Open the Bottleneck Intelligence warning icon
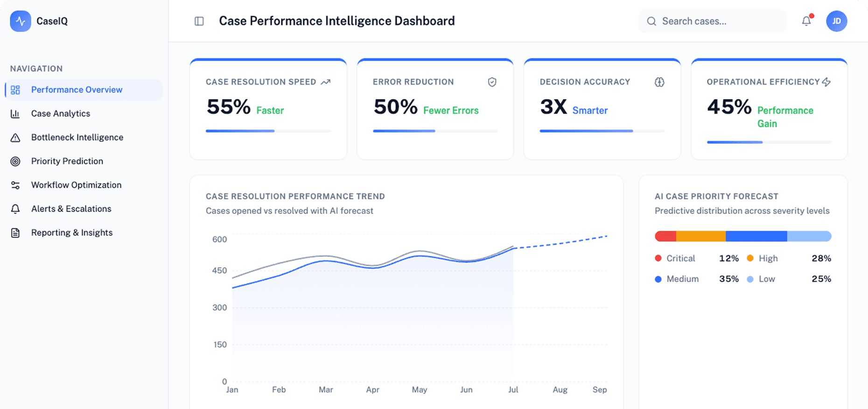Viewport: 868px width, 409px height. click(x=15, y=137)
